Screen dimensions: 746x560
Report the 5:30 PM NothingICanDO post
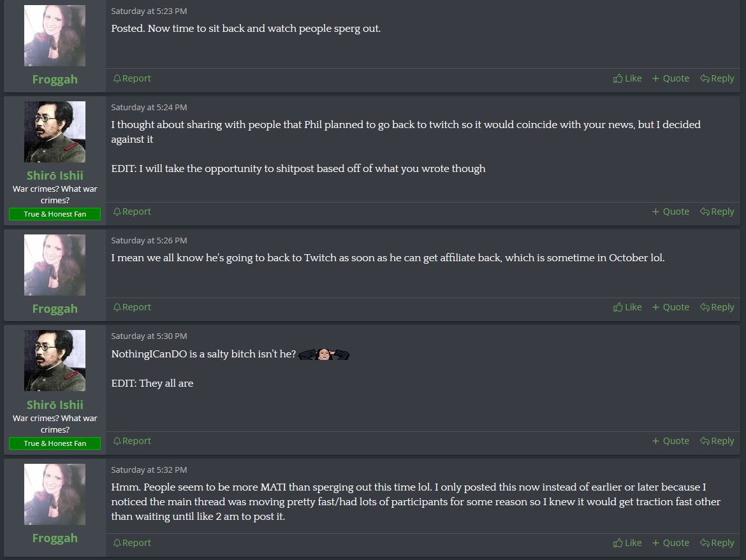pyautogui.click(x=132, y=441)
